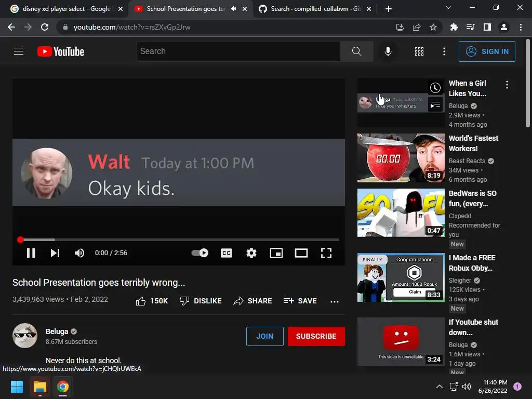This screenshot has height=399, width=532.
Task: Click the search magnifier button
Action: pyautogui.click(x=356, y=51)
